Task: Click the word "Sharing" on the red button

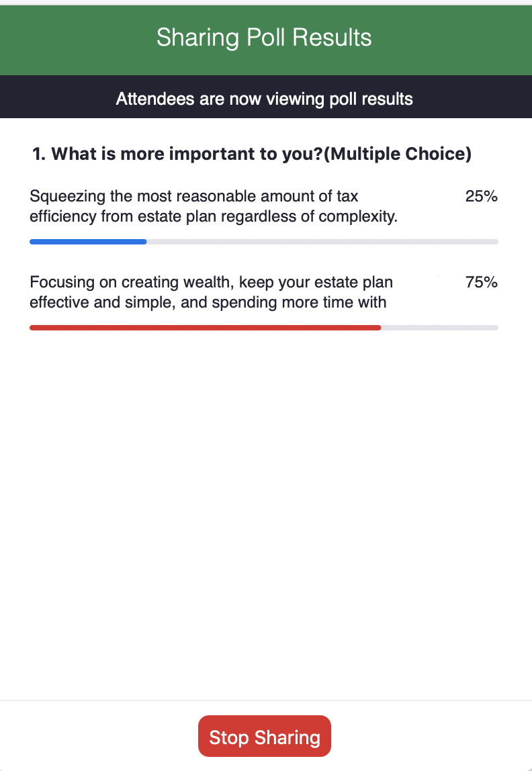Action: coord(287,737)
